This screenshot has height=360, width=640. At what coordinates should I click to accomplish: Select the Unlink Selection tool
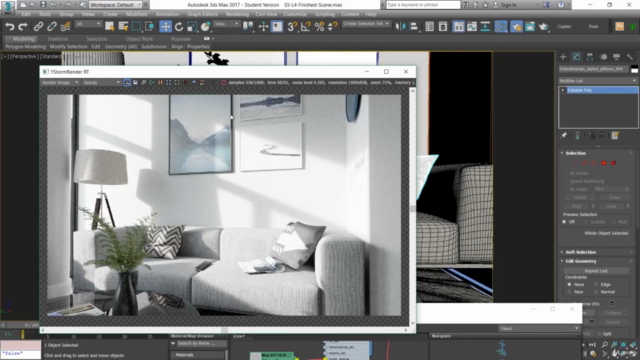pyautogui.click(x=51, y=27)
